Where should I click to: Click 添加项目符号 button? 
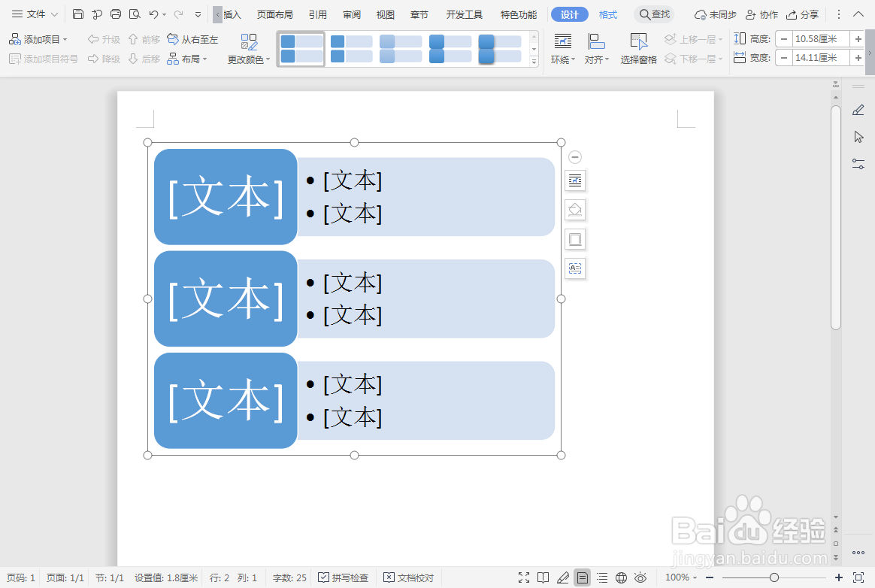coord(44,59)
